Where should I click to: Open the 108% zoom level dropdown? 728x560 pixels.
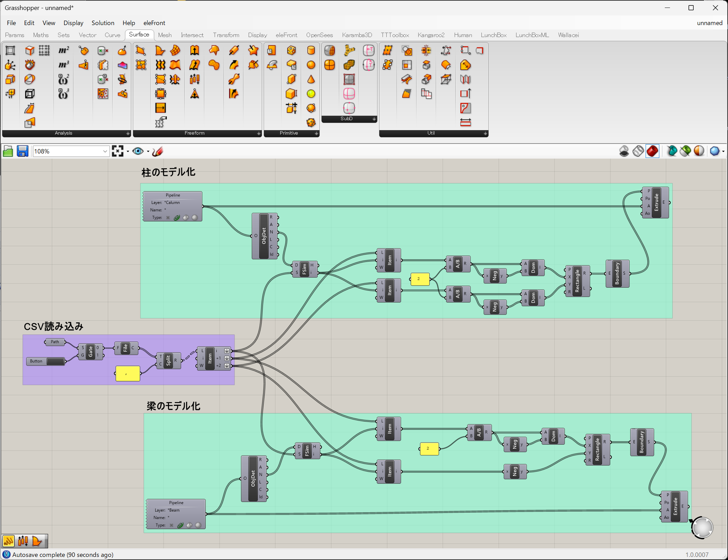(105, 151)
